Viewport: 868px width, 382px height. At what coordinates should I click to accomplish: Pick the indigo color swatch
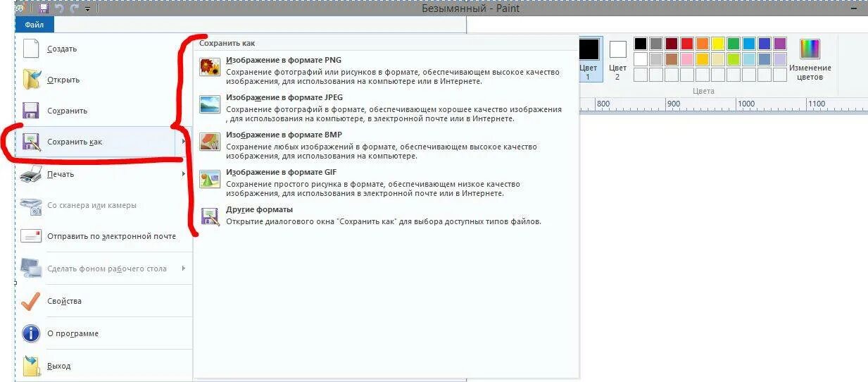click(x=765, y=44)
